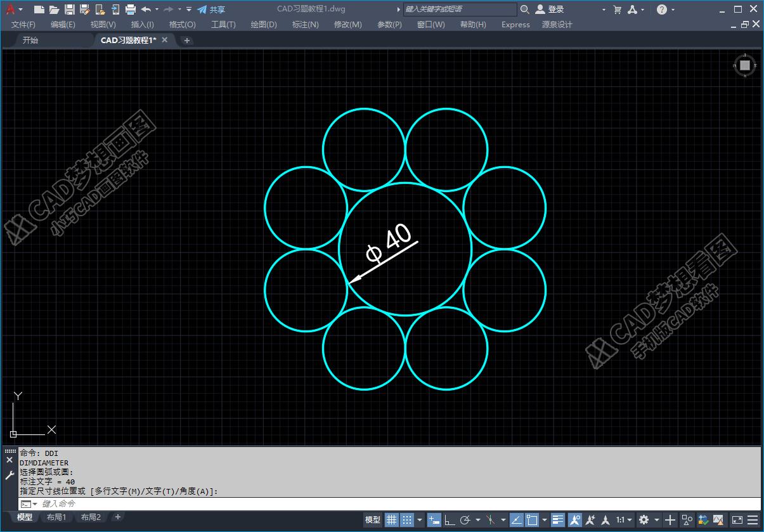The width and height of the screenshot is (764, 532).
Task: Open command line customize wrench icon
Action: coord(10,475)
